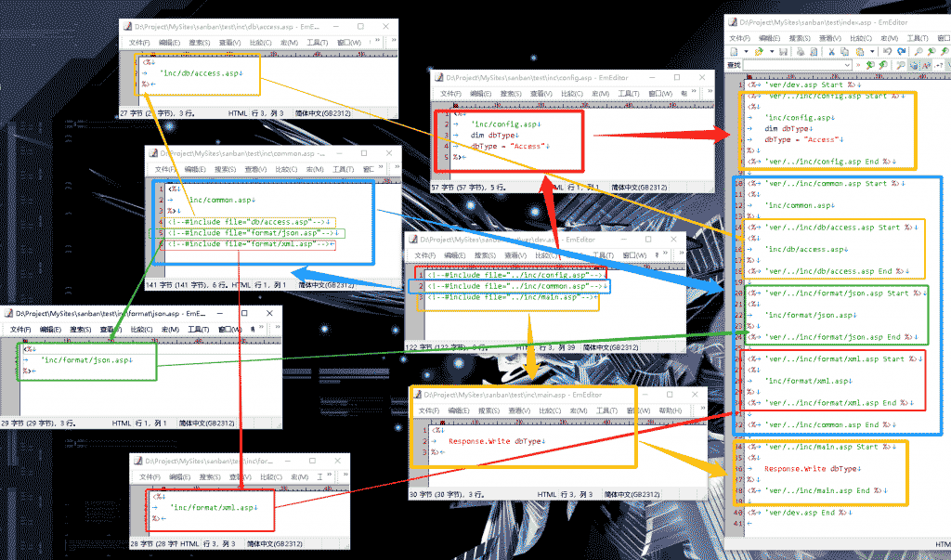
Task: Expand the 查找 search box dropdown
Action: click(x=847, y=66)
